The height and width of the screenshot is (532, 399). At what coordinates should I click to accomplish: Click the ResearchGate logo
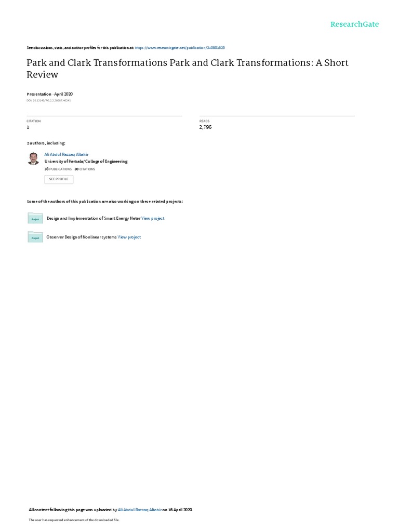(x=354, y=24)
